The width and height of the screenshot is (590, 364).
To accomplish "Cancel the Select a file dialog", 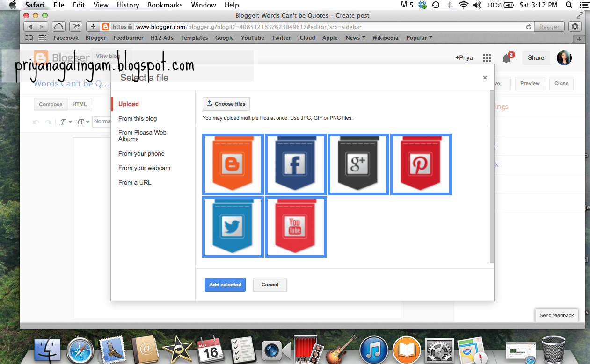I will coord(270,285).
